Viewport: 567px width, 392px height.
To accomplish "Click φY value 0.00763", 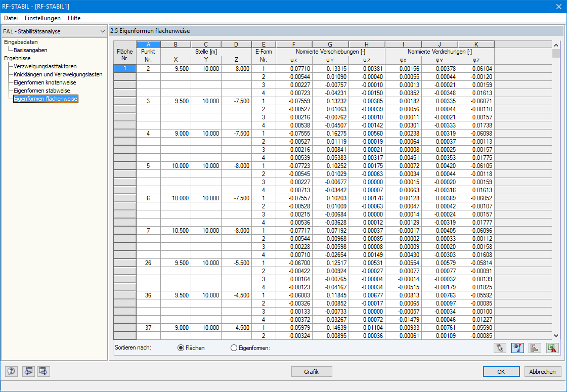I will tap(440, 295).
